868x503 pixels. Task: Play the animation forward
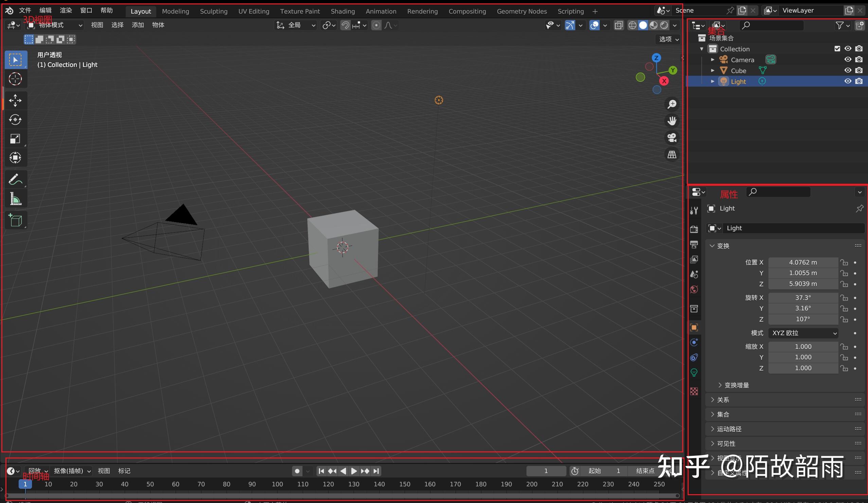tap(354, 471)
